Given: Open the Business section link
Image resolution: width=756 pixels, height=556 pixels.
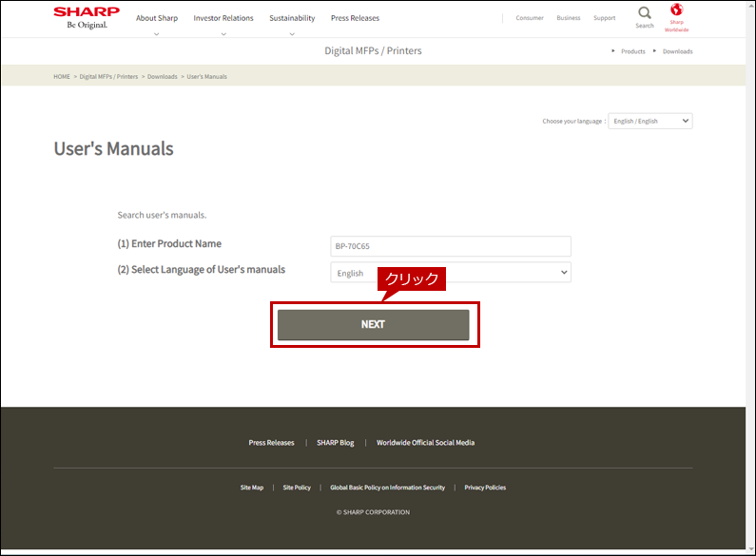Looking at the screenshot, I should [569, 18].
